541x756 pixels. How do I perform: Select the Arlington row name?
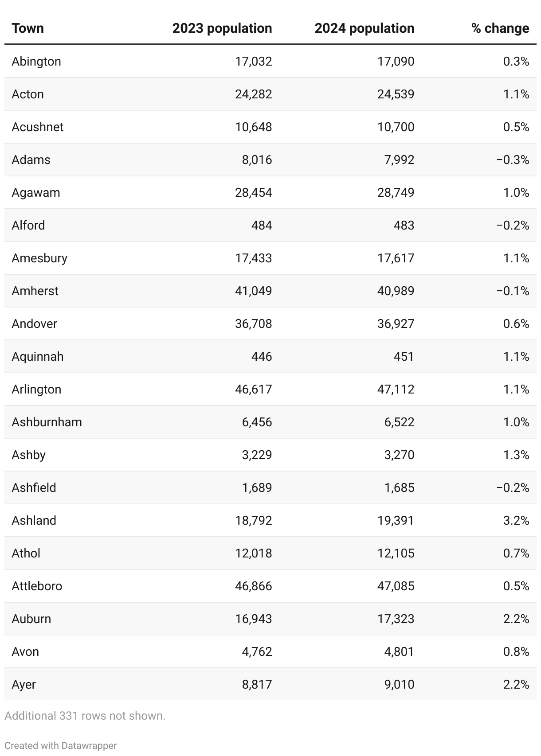click(37, 389)
